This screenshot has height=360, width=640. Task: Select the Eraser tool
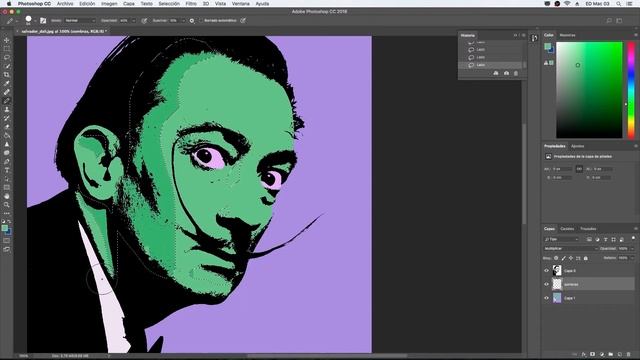tap(7, 127)
